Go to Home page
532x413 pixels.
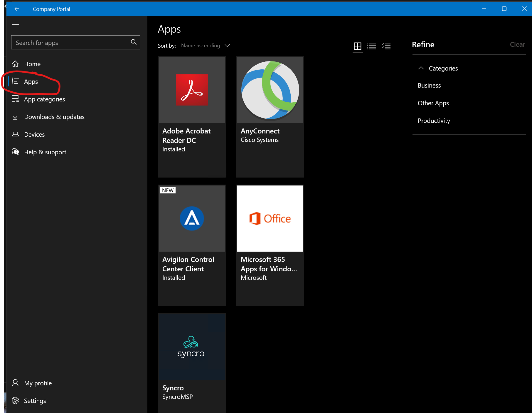[x=32, y=64]
